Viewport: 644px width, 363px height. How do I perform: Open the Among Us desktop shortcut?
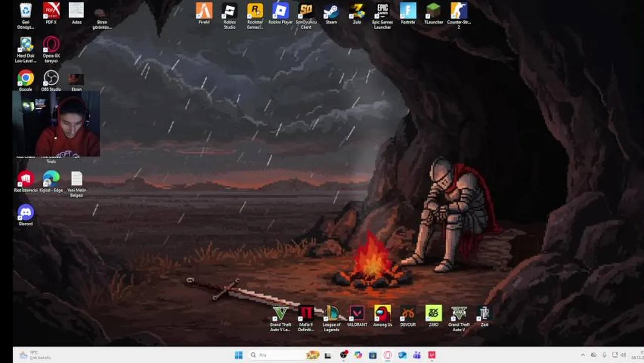tap(382, 316)
